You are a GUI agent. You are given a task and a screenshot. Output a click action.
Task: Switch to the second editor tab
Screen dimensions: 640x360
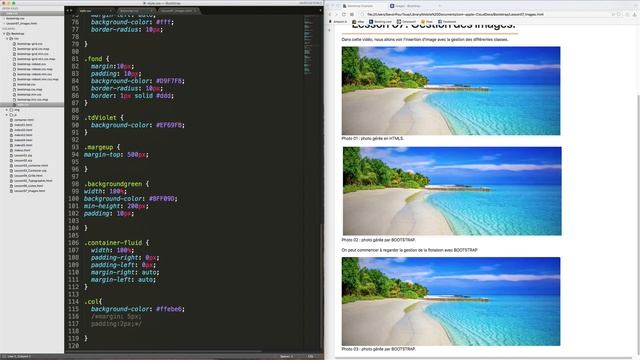(x=136, y=11)
